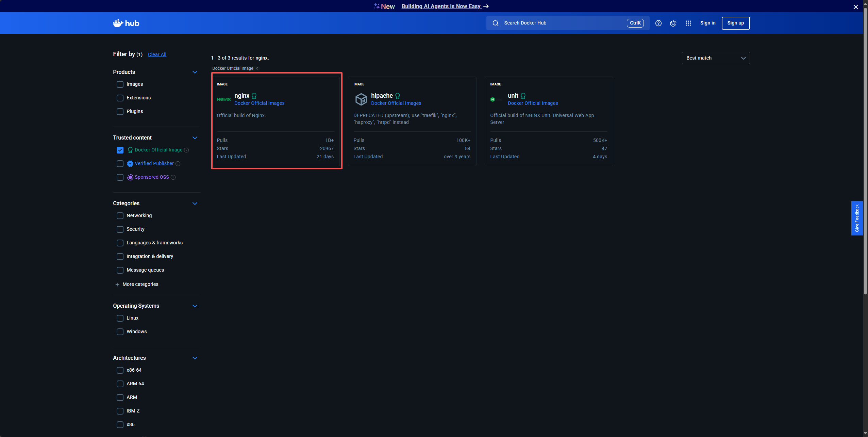Click Sign in
Viewport: 868px width, 437px height.
coord(708,23)
